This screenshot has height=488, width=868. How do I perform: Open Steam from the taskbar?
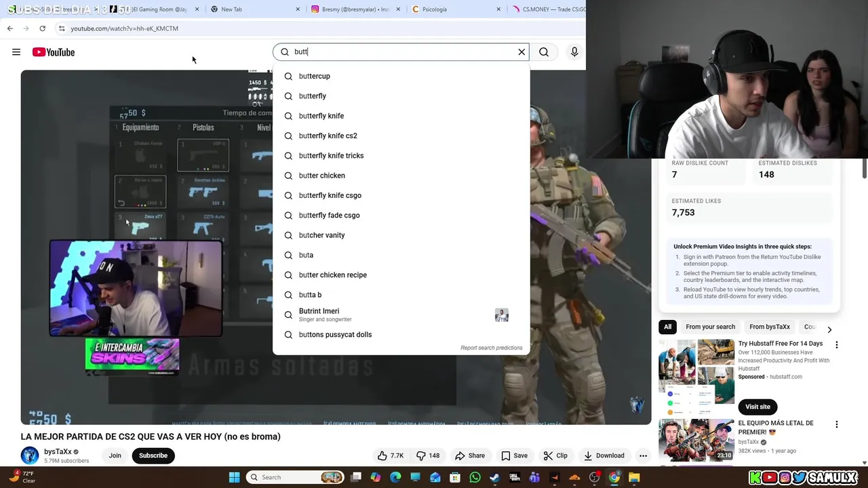[494, 477]
